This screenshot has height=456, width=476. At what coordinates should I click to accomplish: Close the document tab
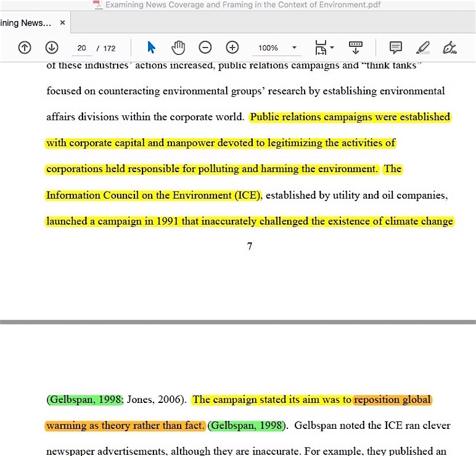point(62,23)
